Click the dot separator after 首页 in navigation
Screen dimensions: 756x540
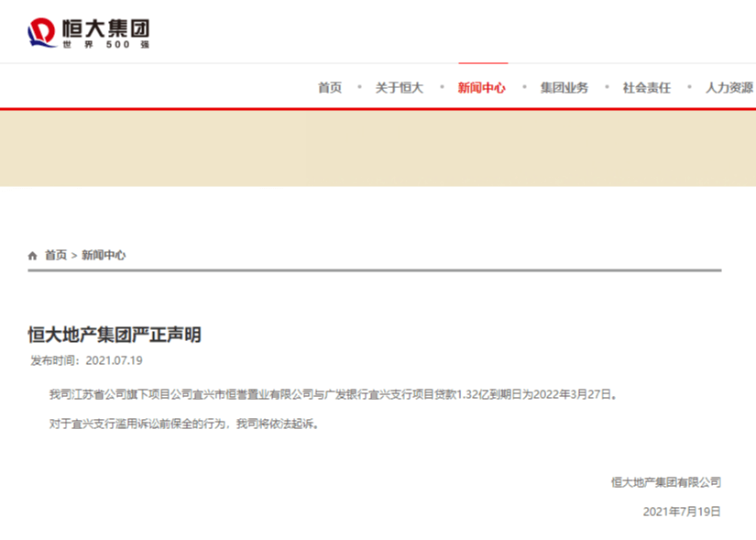tap(359, 87)
